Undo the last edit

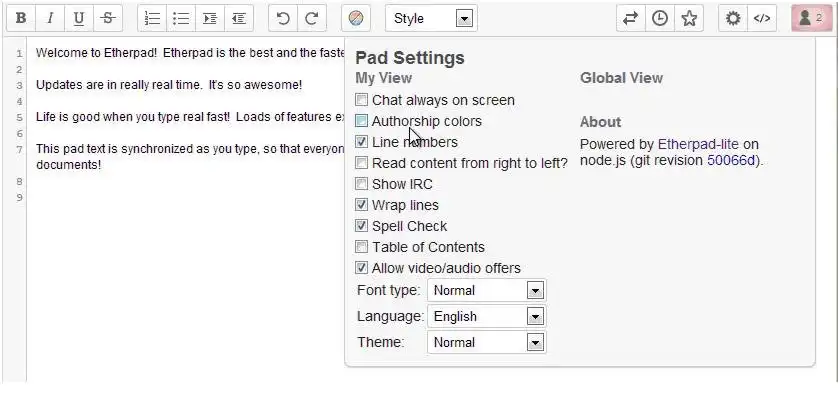coord(283,18)
